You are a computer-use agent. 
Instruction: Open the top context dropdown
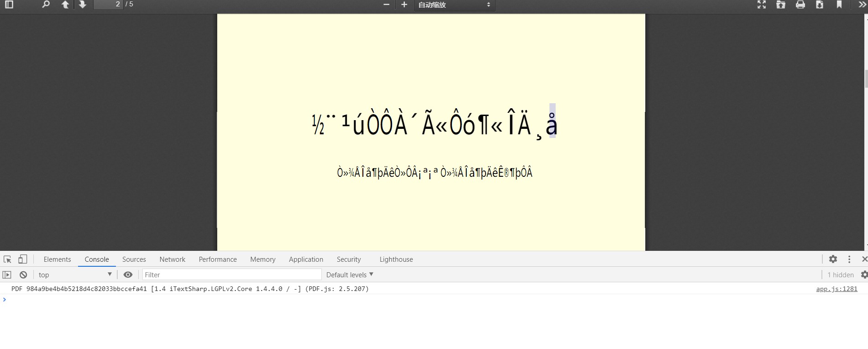point(75,275)
